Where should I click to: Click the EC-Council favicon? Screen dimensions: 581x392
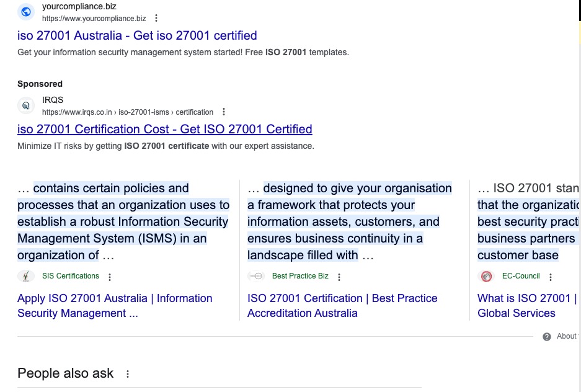click(486, 276)
